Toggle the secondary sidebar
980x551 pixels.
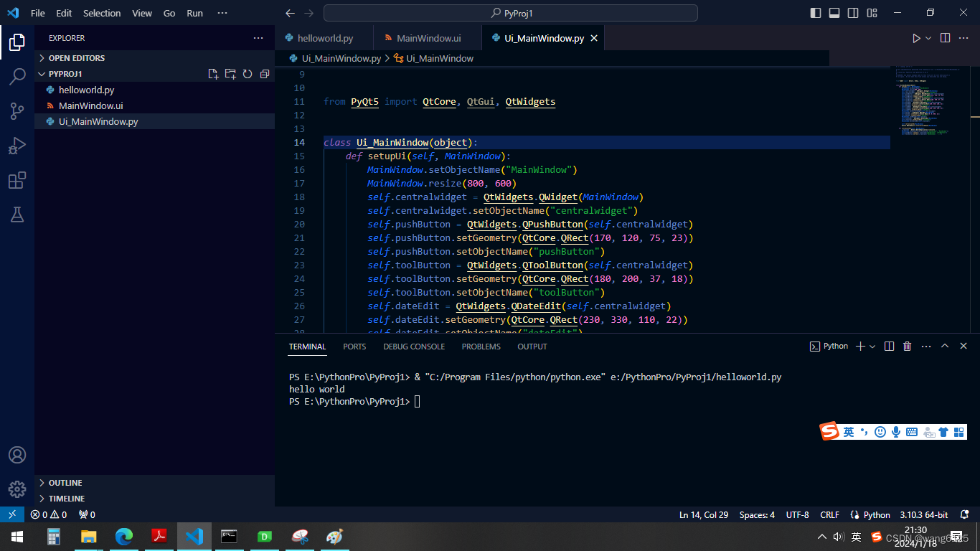point(852,12)
